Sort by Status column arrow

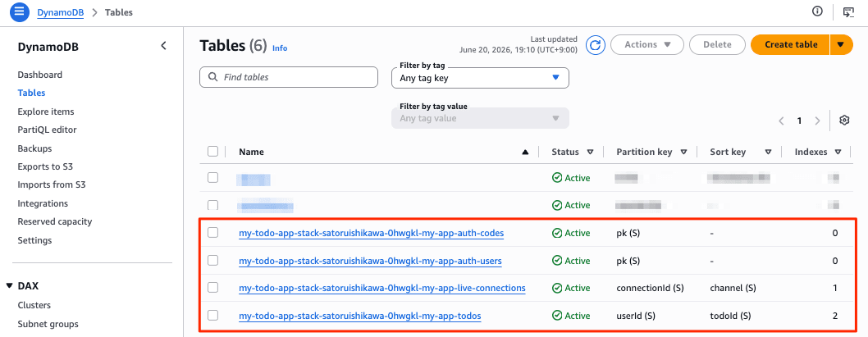pyautogui.click(x=590, y=153)
